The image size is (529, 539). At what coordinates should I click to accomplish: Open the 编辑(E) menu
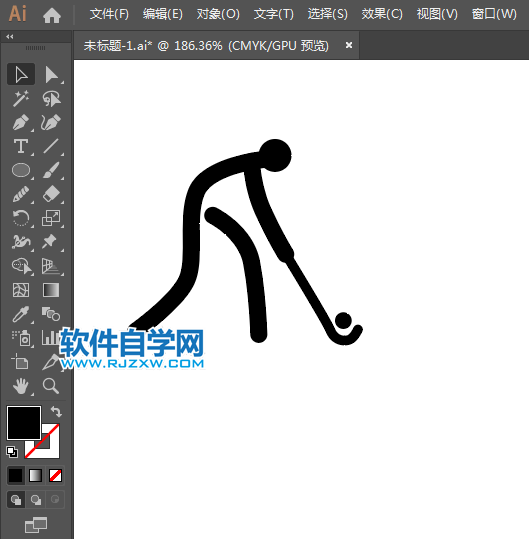(x=163, y=14)
